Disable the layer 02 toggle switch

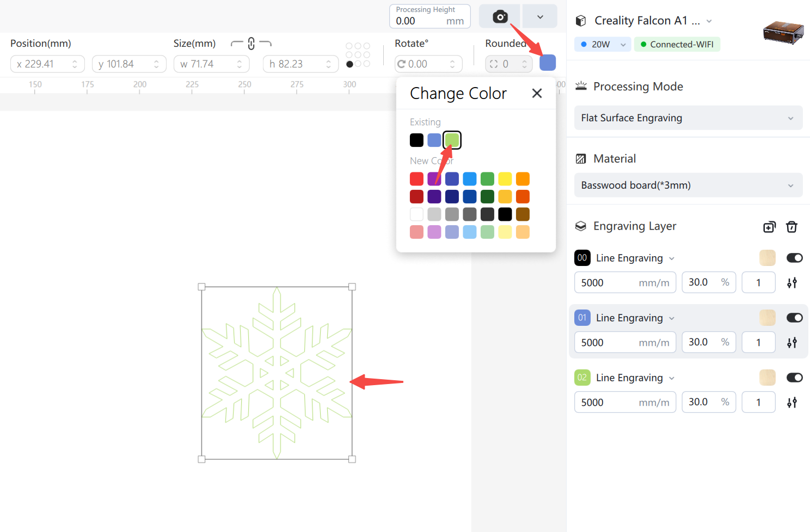794,378
